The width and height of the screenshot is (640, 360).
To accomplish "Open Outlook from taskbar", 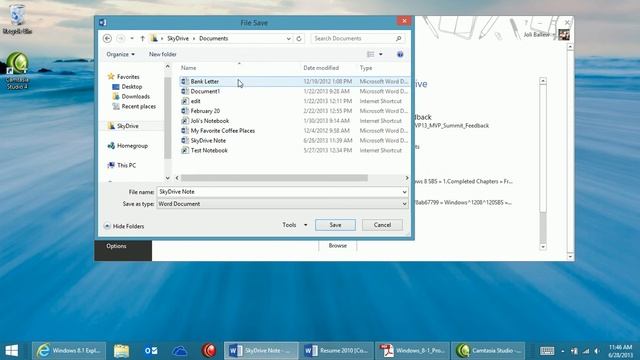I will coord(151,351).
